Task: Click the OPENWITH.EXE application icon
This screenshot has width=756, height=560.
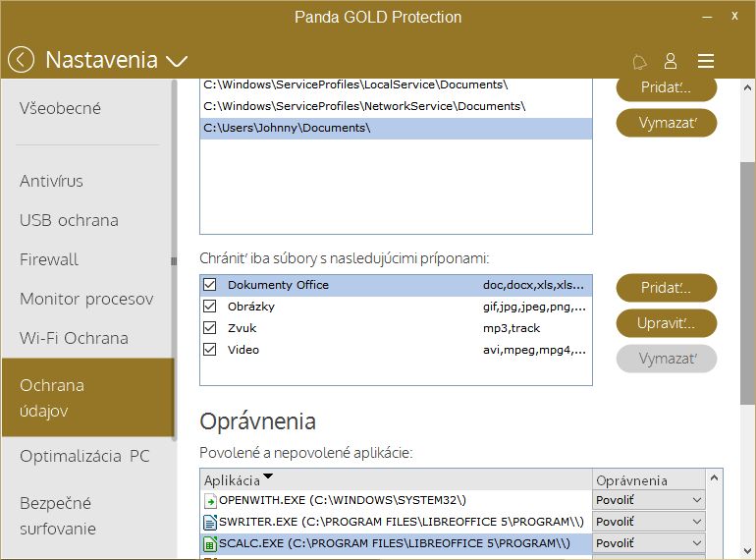Action: pyautogui.click(x=209, y=501)
